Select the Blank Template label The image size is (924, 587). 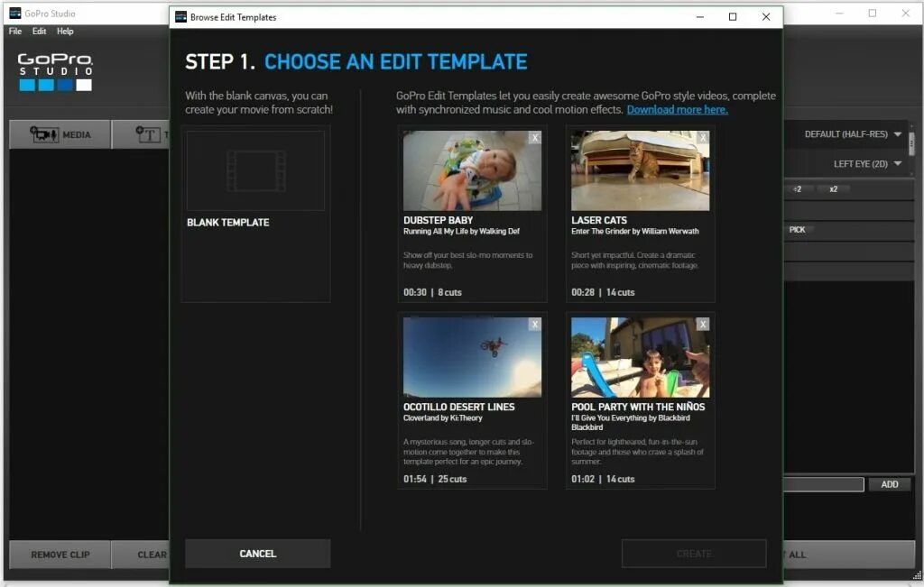point(228,223)
